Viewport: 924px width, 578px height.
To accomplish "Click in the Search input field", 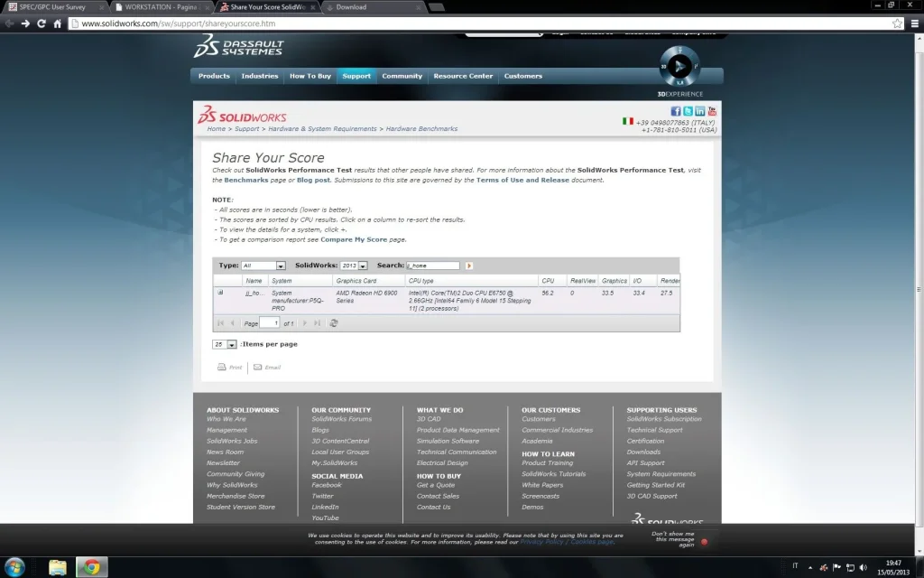I will tap(432, 266).
